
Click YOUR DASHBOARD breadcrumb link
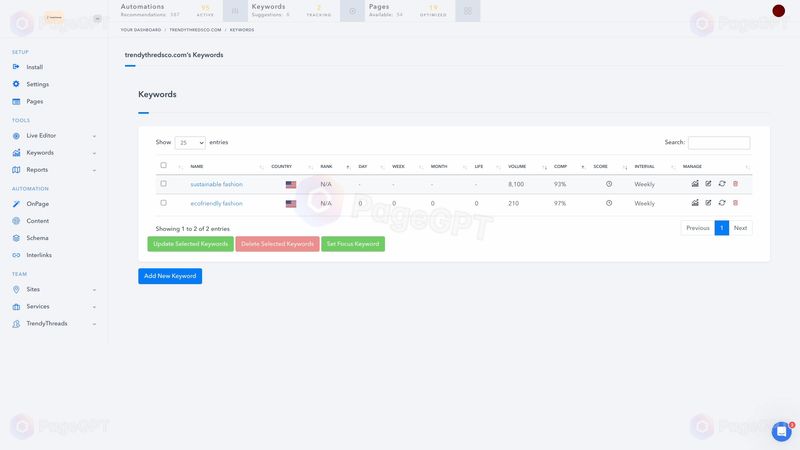coord(140,30)
